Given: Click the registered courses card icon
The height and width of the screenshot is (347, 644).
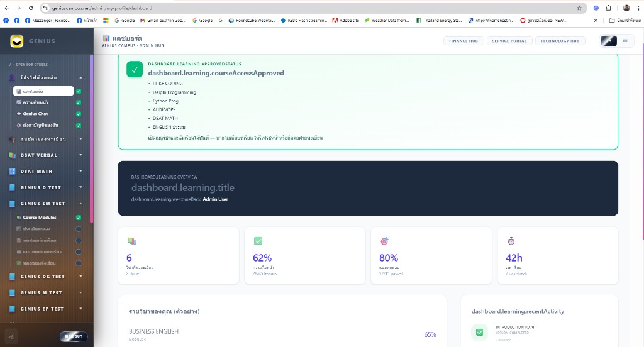Looking at the screenshot, I should [131, 241].
